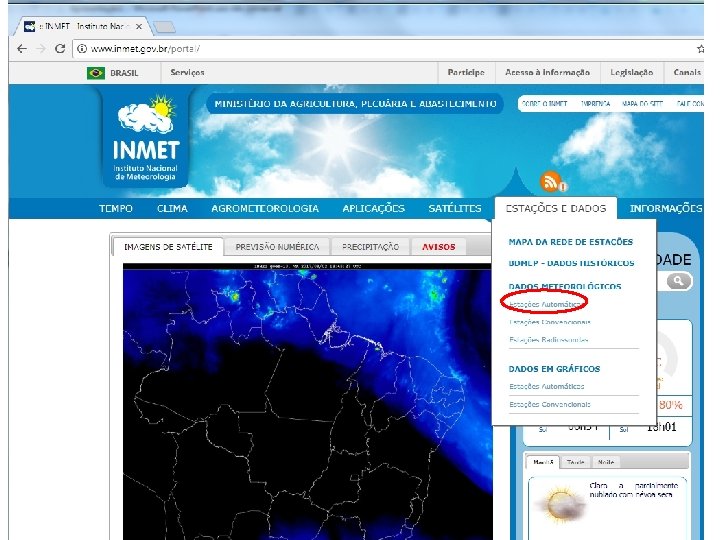Open the orange RSS feed icon
Image resolution: width=720 pixels, height=540 pixels.
click(x=550, y=181)
